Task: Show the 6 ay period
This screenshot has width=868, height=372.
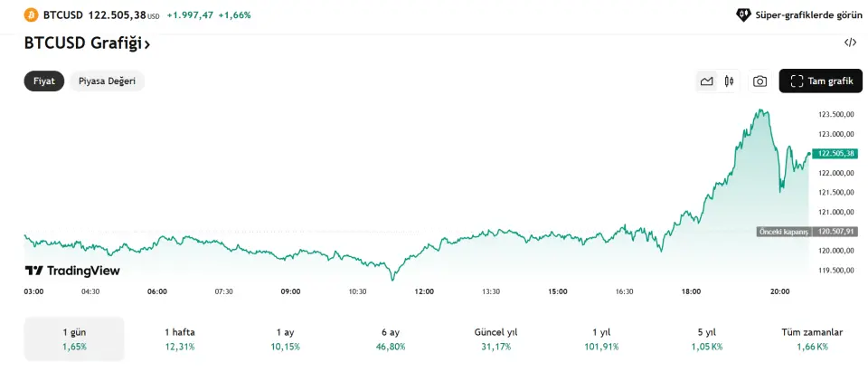Action: (x=391, y=339)
